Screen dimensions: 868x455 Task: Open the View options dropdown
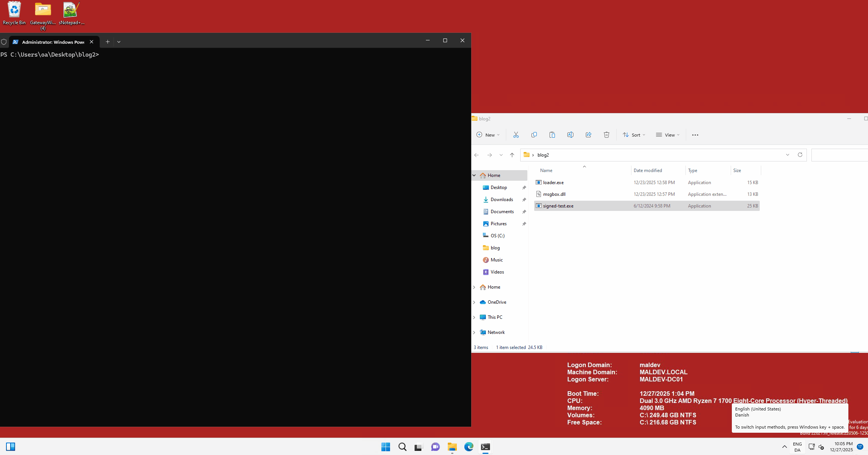[667, 135]
